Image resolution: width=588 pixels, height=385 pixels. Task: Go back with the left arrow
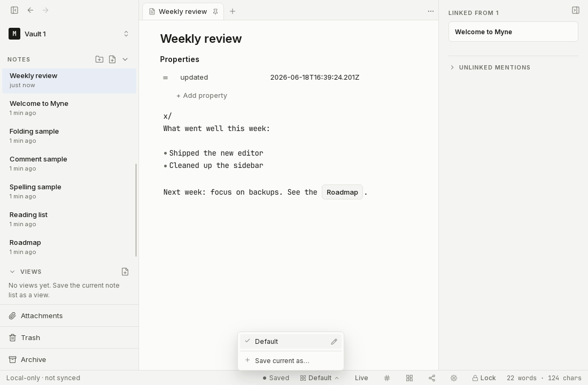click(x=30, y=10)
